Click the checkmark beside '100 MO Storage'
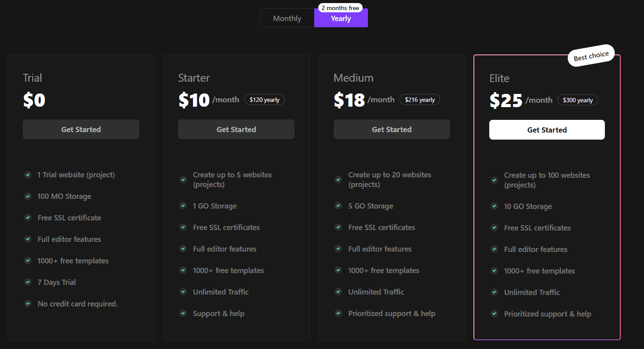This screenshot has width=644, height=349. pos(28,196)
